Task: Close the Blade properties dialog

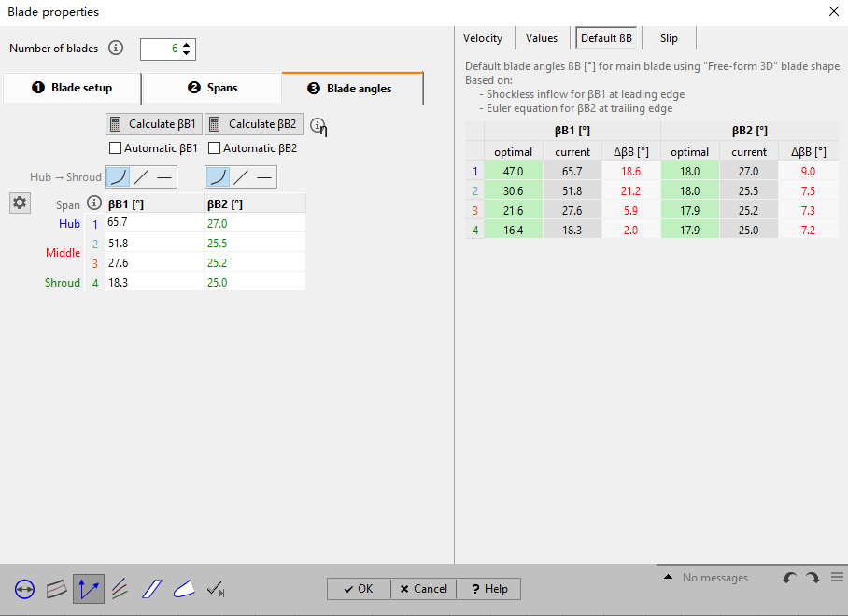Action: click(x=834, y=11)
